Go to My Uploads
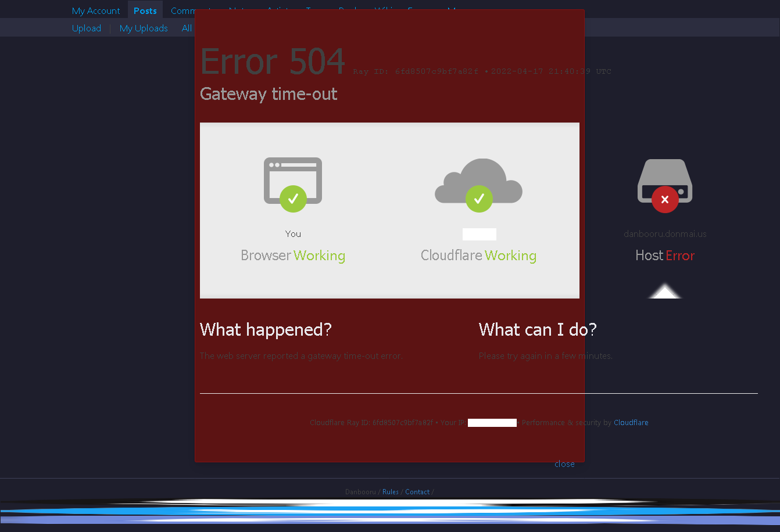 [144, 28]
